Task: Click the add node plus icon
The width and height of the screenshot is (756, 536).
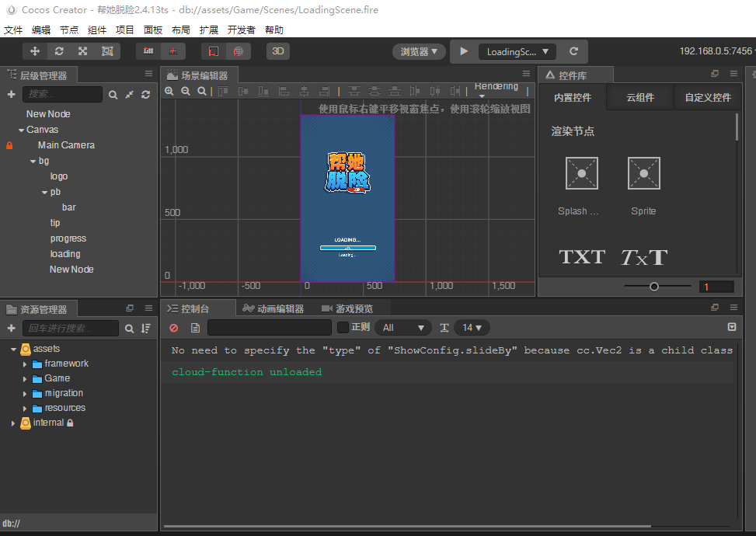Action: (11, 94)
